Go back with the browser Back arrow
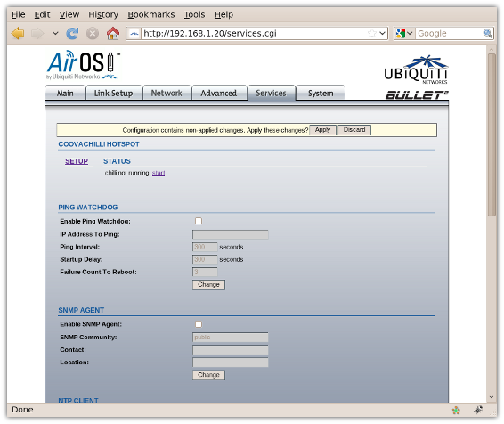This screenshot has height=424, width=504. click(18, 33)
